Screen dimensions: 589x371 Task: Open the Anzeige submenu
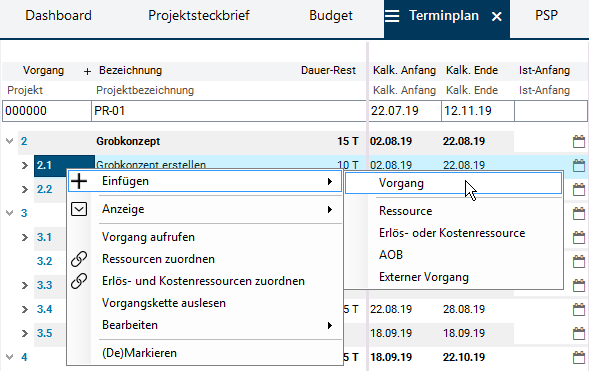pos(205,209)
